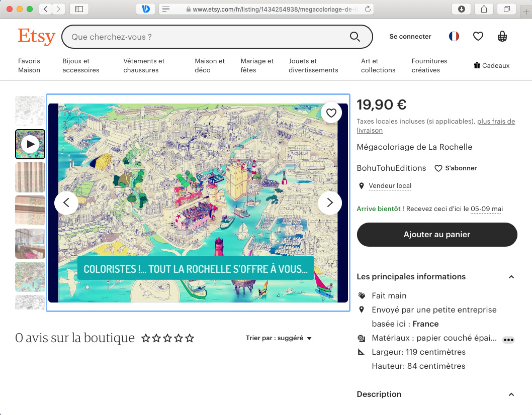This screenshot has height=415, width=532.
Task: Open favorites via header heart icon
Action: pos(478,36)
